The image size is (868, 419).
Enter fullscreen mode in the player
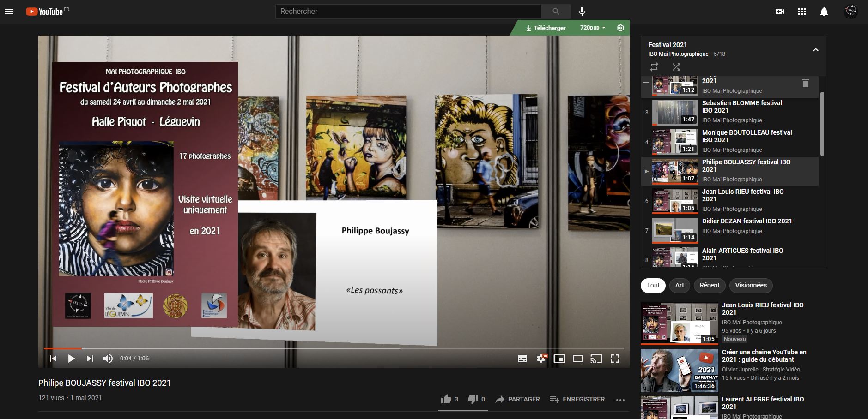click(615, 359)
